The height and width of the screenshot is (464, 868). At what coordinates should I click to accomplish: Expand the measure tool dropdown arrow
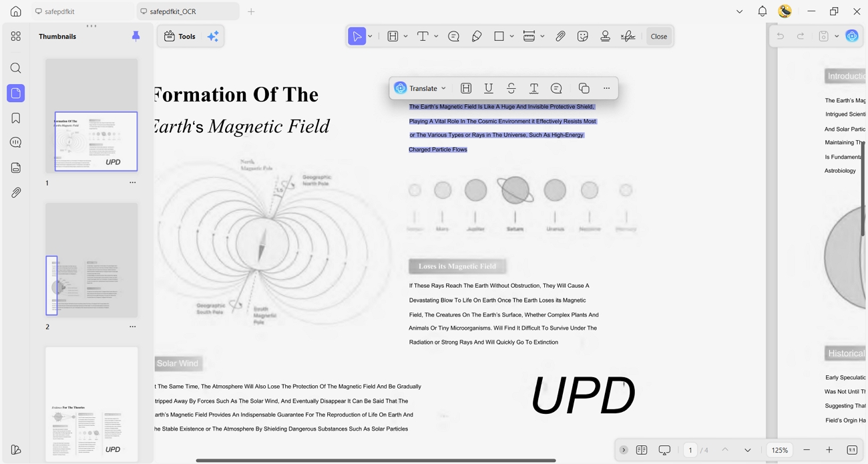[x=542, y=37]
